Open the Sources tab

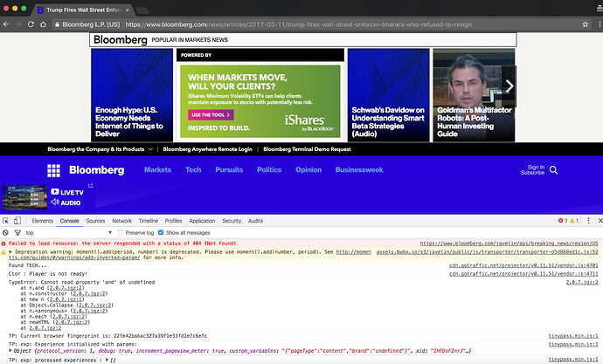[x=95, y=221]
